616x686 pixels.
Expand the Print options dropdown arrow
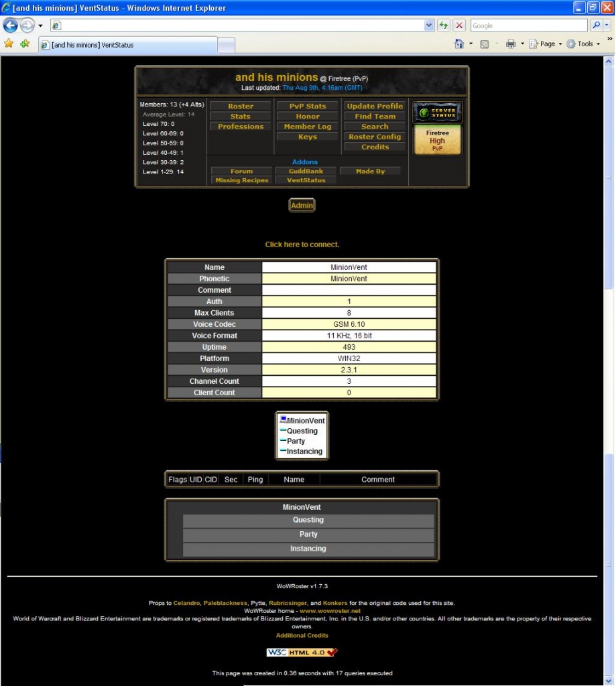522,44
